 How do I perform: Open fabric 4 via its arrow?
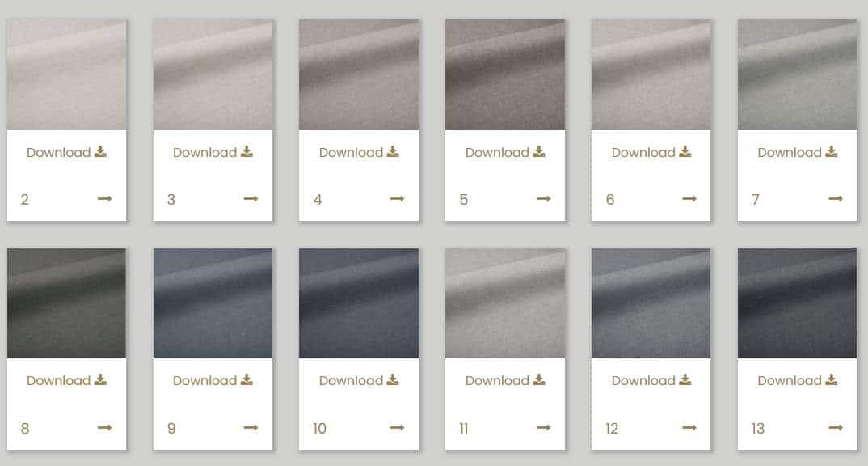[397, 198]
